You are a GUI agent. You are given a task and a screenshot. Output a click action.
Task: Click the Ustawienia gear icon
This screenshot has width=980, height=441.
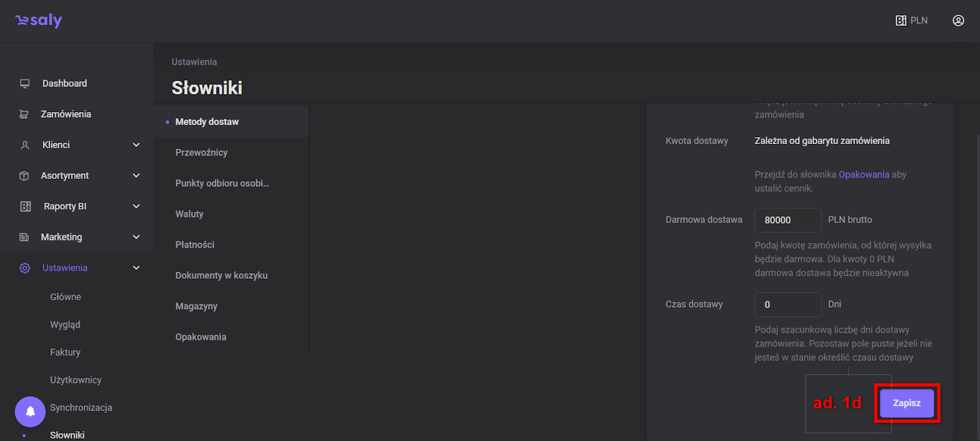pyautogui.click(x=24, y=268)
